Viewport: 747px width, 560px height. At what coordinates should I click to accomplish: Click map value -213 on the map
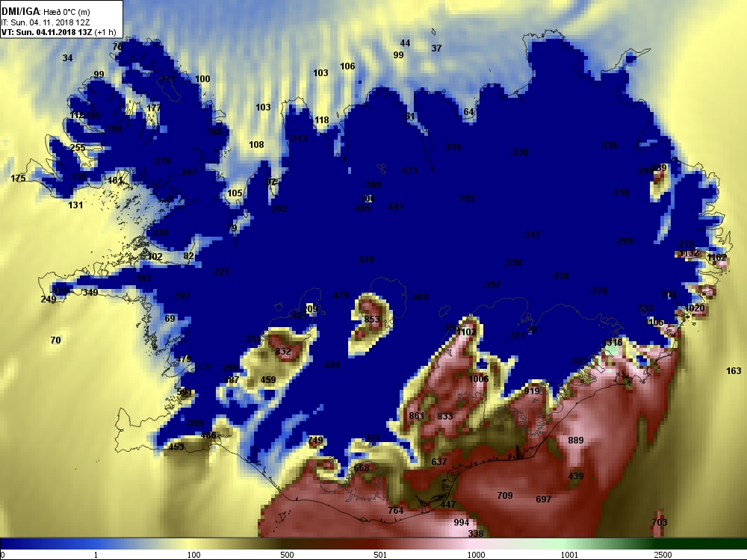(x=299, y=139)
